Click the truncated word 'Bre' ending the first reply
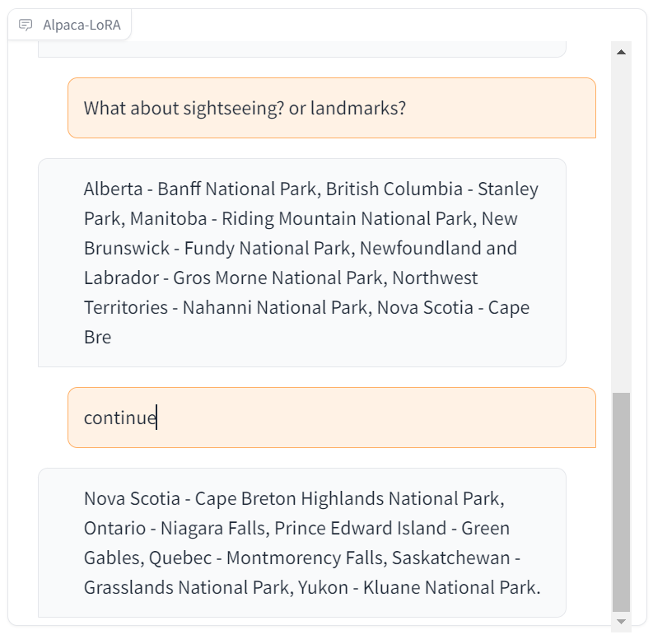653x644 pixels. [x=97, y=338]
